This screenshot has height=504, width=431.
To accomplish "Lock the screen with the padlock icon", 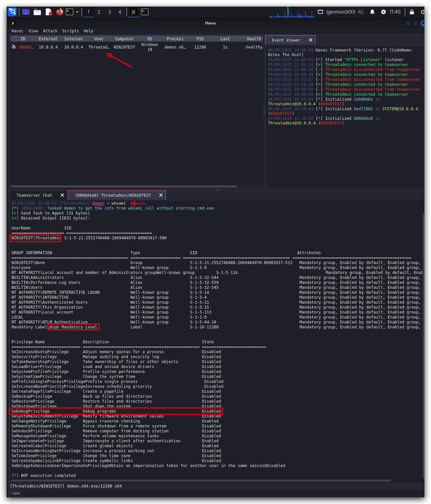I will click(x=412, y=12).
